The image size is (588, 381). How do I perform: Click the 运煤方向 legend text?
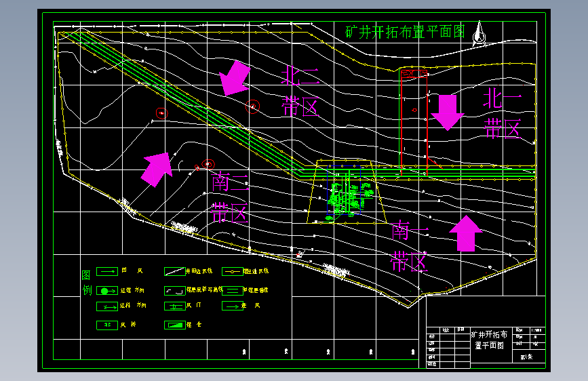(x=132, y=290)
